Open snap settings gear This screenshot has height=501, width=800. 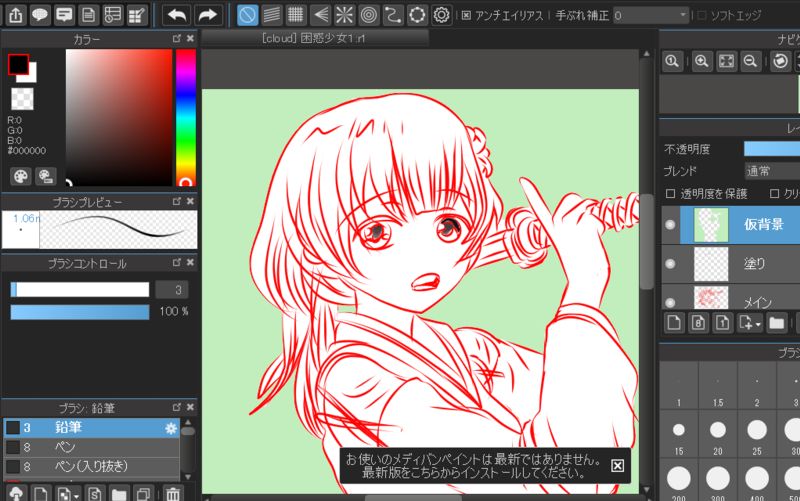441,15
